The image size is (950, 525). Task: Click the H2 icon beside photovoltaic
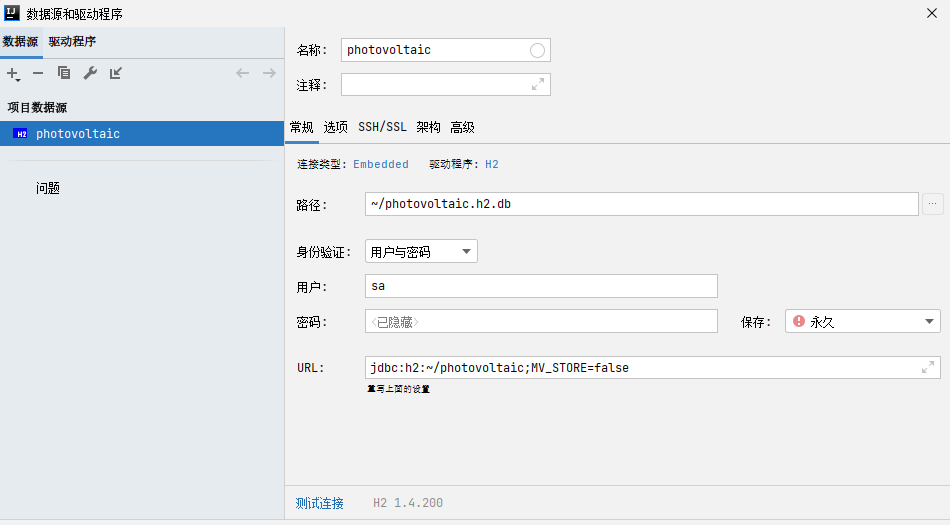coord(21,134)
